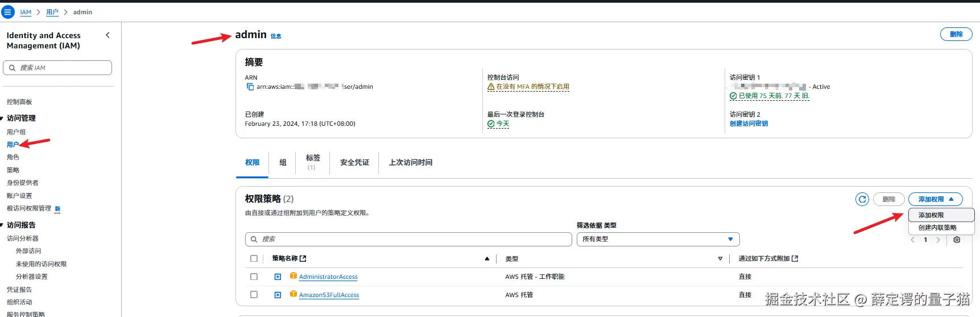Open the hamburger navigation menu
This screenshot has height=317, width=980.
[8, 12]
